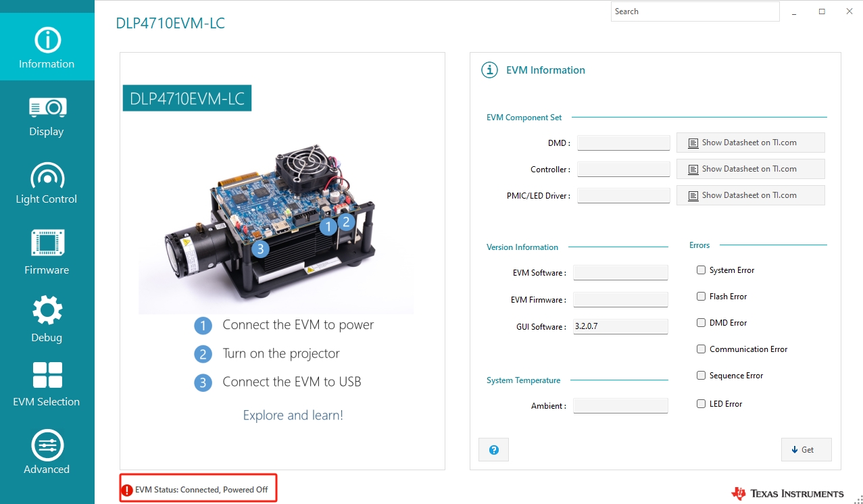Viewport: 863px width, 504px height.
Task: Show PMIC/LED Driver datasheet on TI.com
Action: pos(750,195)
